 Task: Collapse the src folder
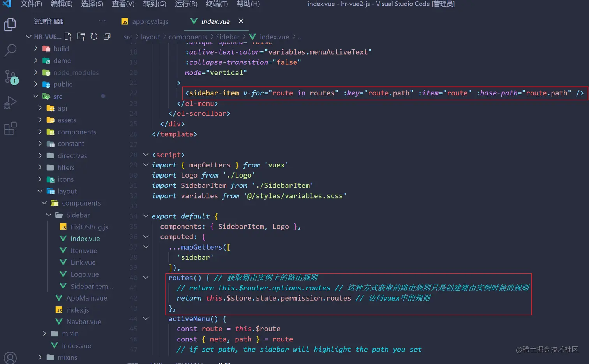tap(58, 97)
